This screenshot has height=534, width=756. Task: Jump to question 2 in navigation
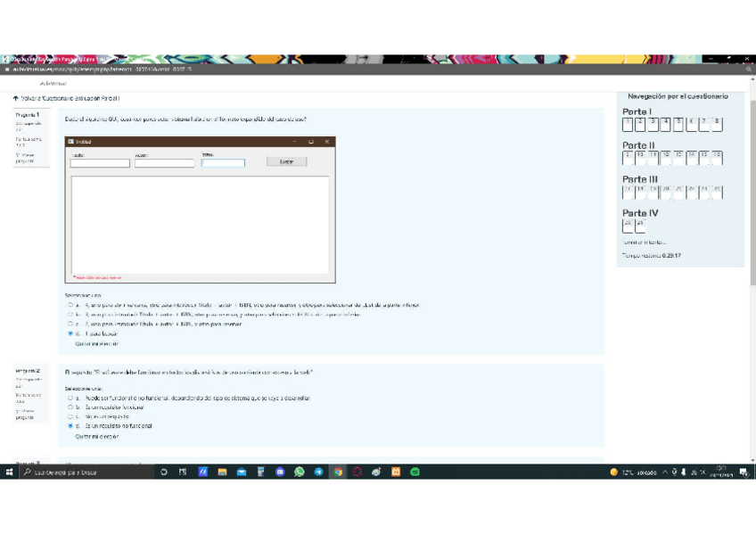640,124
